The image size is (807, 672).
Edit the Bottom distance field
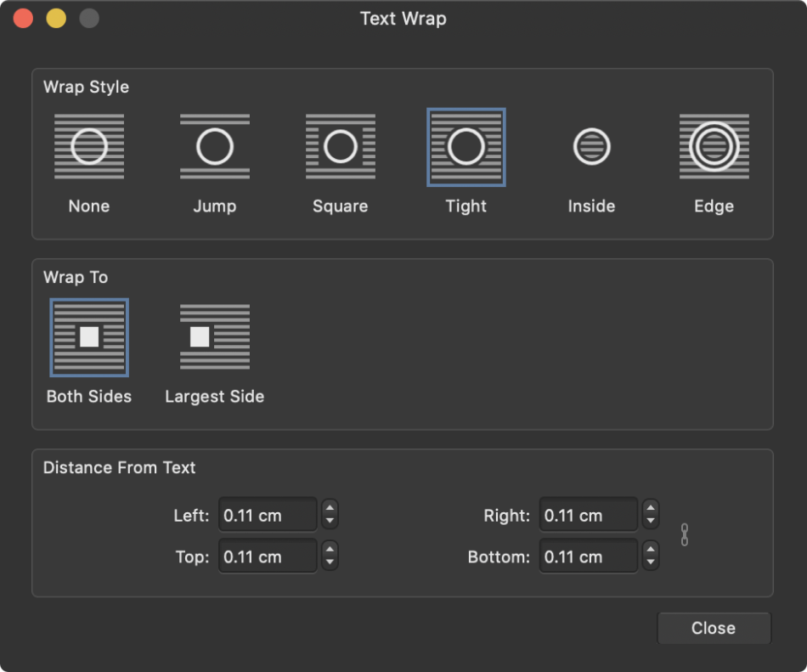click(588, 556)
